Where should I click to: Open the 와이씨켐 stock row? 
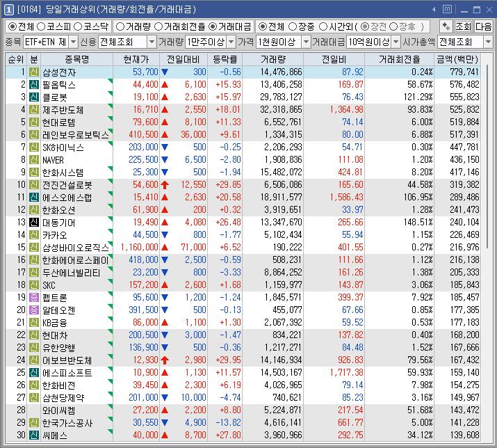click(243, 410)
